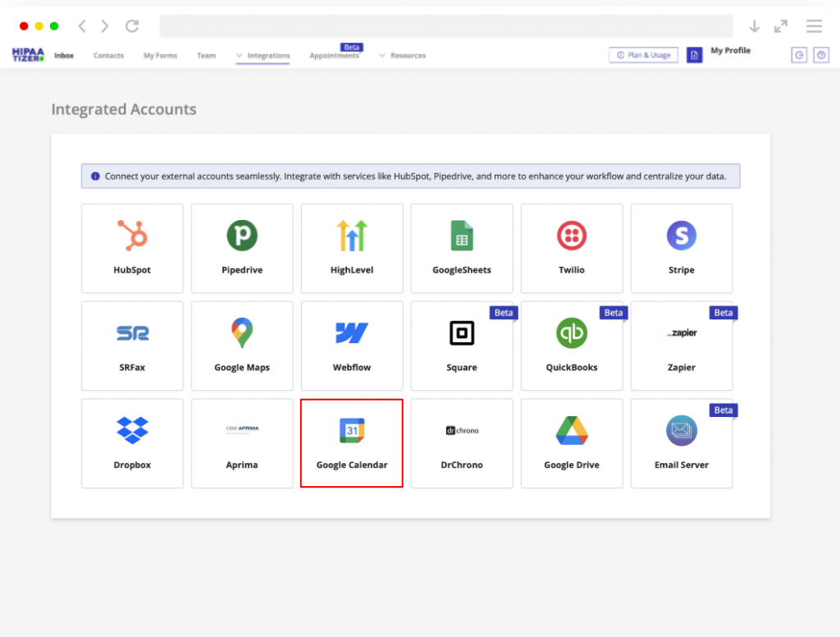The image size is (840, 637).
Task: Click the blue document icon beside My Profile
Action: [694, 55]
